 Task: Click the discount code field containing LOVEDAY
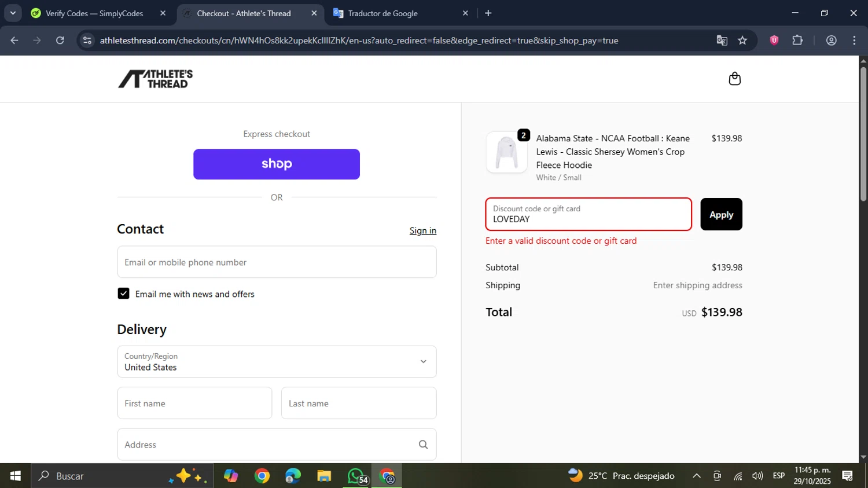(x=589, y=214)
